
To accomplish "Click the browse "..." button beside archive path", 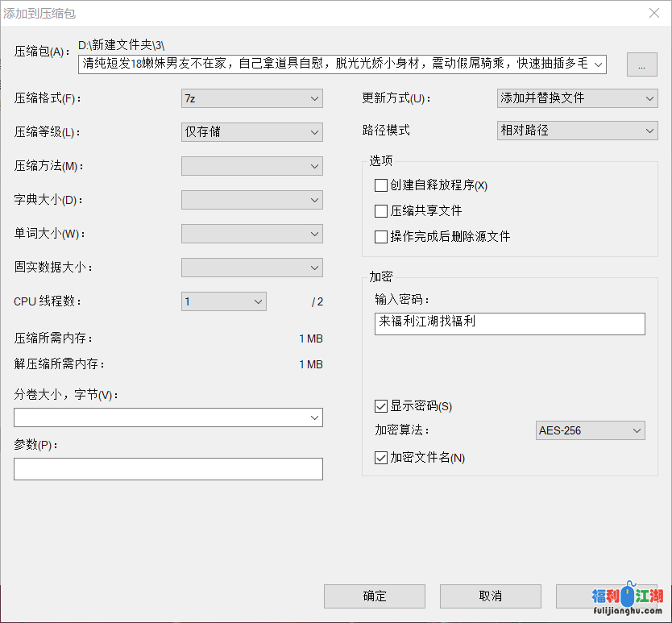I will (x=641, y=65).
